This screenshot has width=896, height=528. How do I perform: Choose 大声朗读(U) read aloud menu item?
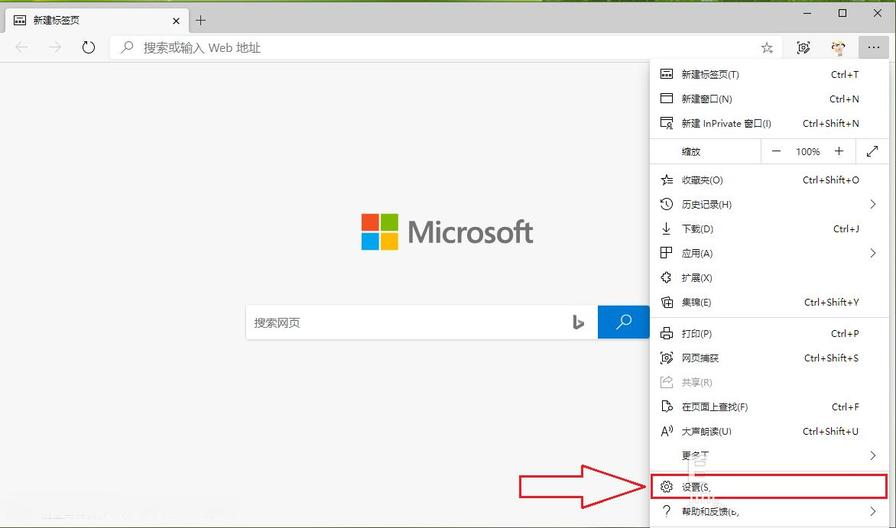coord(769,431)
